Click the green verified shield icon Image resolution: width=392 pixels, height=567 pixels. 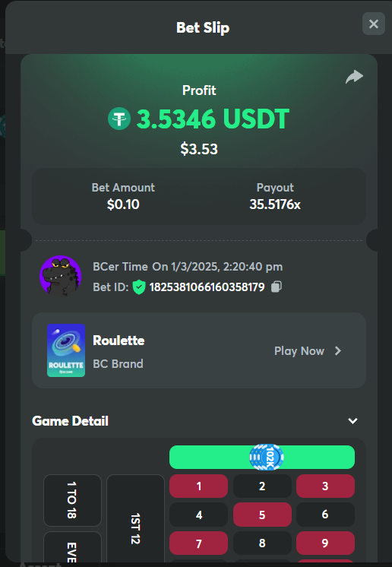tap(139, 287)
